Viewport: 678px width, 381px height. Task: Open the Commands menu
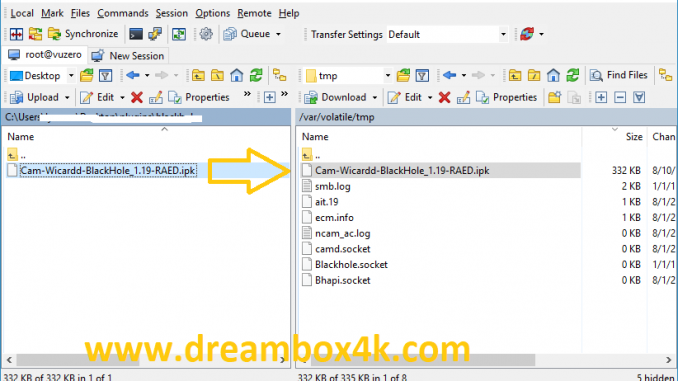122,13
